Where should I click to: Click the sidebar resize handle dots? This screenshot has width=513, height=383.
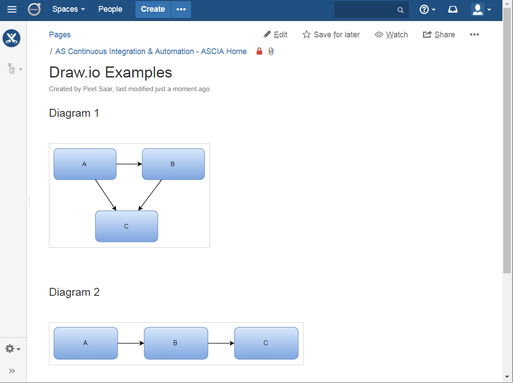point(29,202)
